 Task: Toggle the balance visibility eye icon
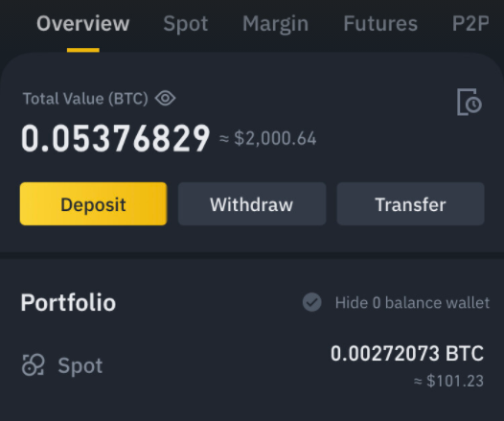(x=165, y=98)
